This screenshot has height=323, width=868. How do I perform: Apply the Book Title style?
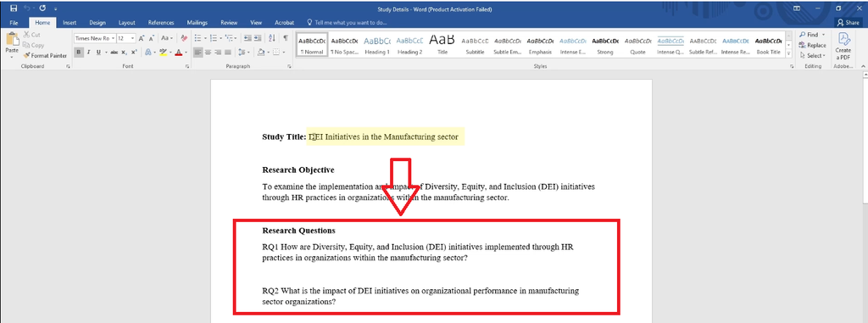[768, 45]
